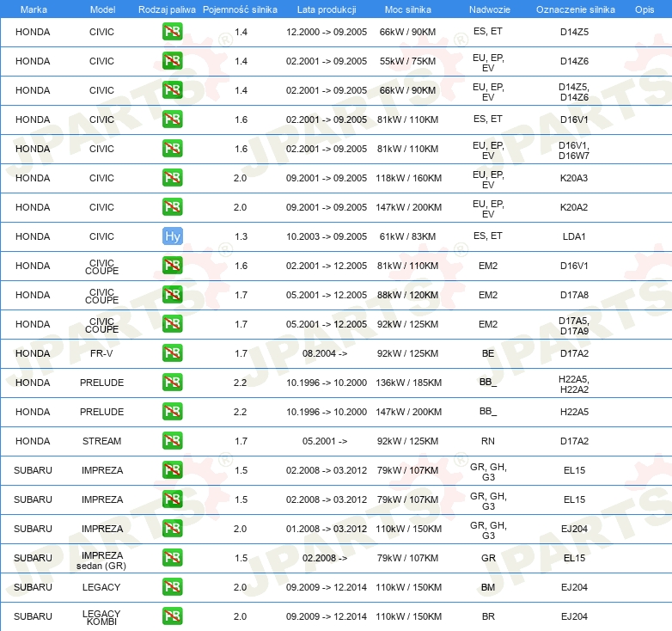Click petrol icon in Legacy Kombi row

pyautogui.click(x=172, y=616)
